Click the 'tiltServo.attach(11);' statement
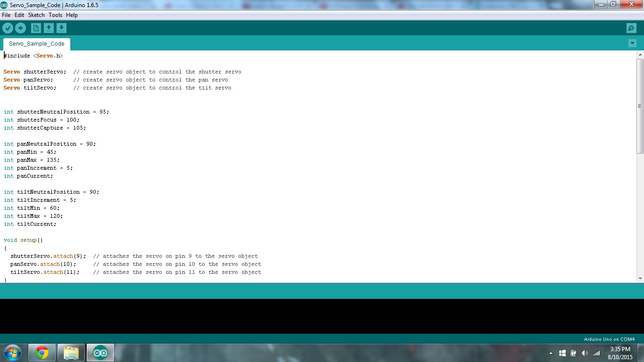 click(x=45, y=272)
